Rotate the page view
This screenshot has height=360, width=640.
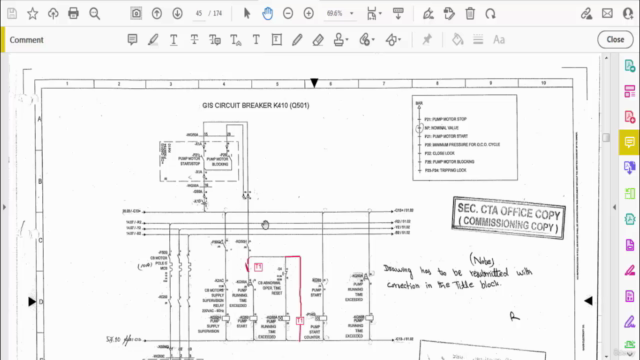(491, 14)
